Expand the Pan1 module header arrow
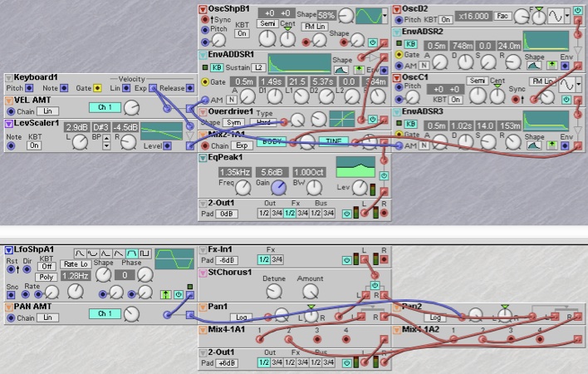Screen dimensions: 588x374 coord(203,307)
